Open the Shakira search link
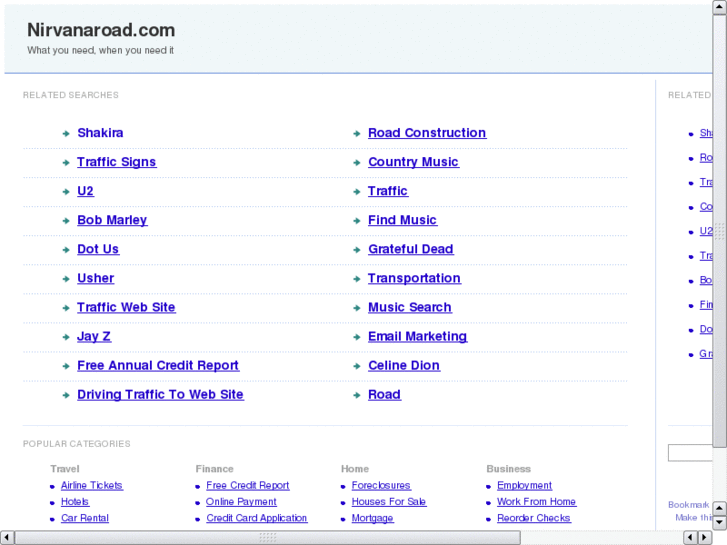Image resolution: width=727 pixels, height=545 pixels. [x=100, y=133]
